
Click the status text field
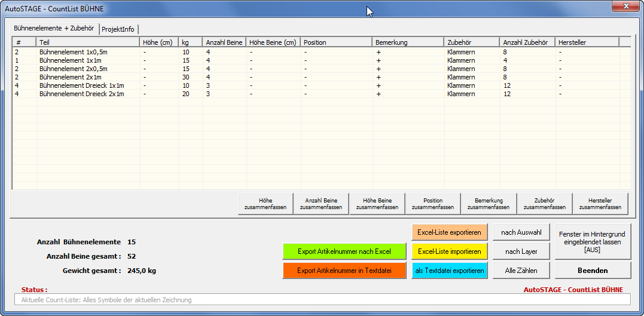pos(322,300)
